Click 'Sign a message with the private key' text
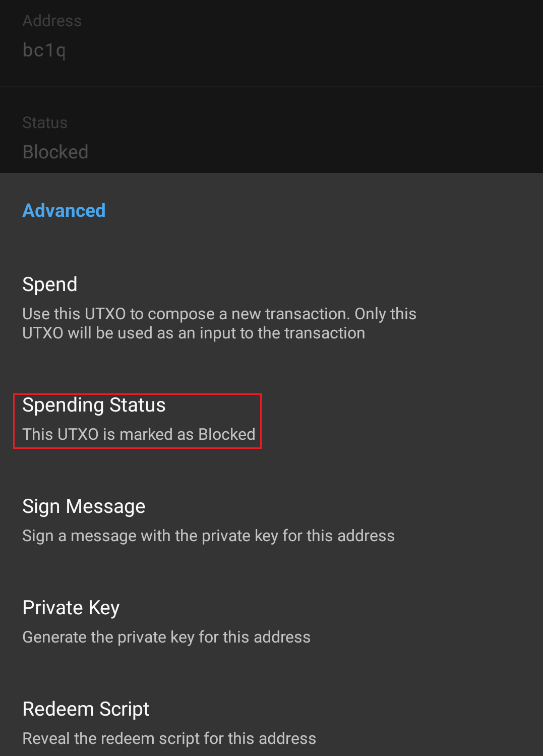 point(208,536)
